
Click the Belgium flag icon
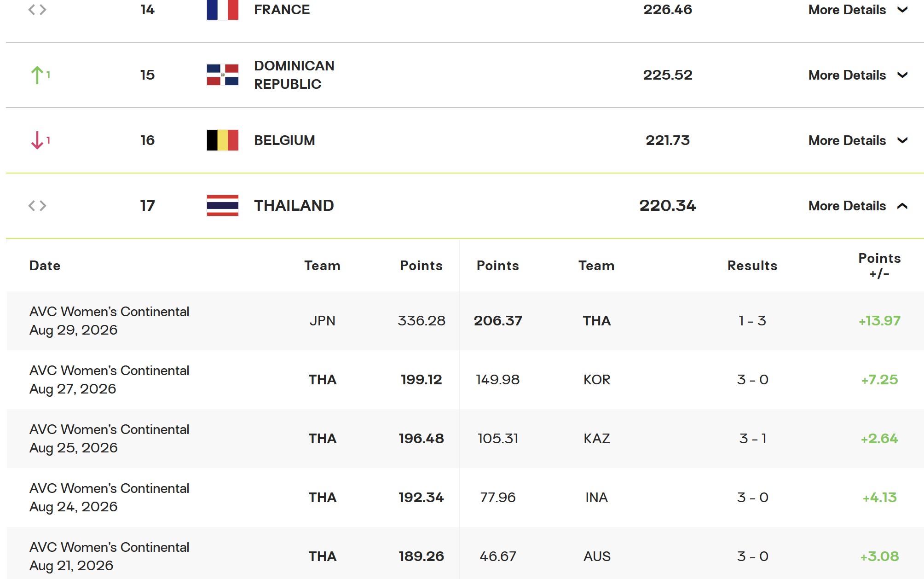[x=223, y=140]
